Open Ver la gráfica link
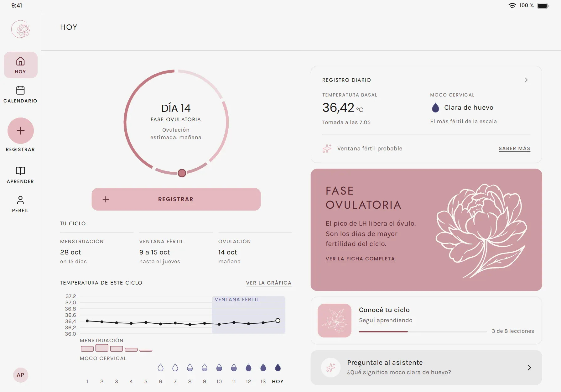Viewport: 561px width, 392px height. (x=269, y=283)
